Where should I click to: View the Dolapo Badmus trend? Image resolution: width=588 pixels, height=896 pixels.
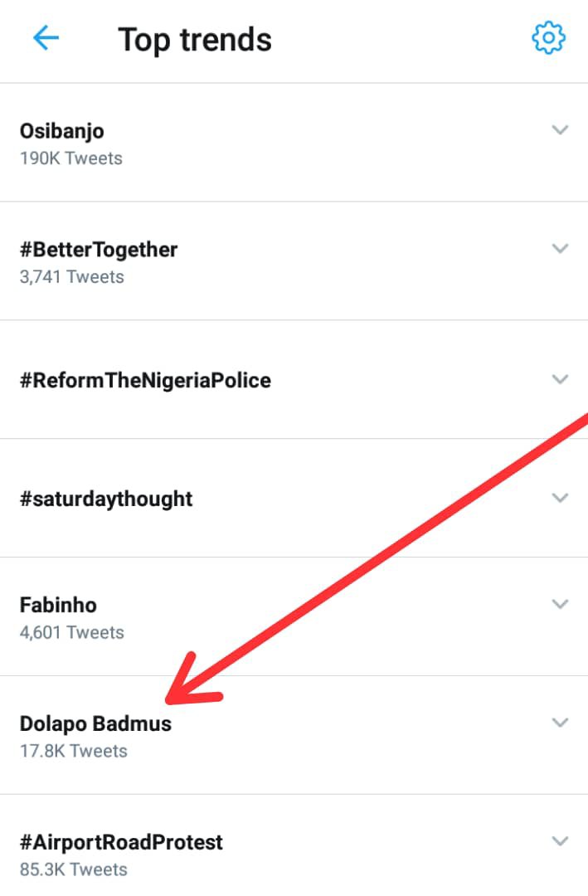pos(95,723)
